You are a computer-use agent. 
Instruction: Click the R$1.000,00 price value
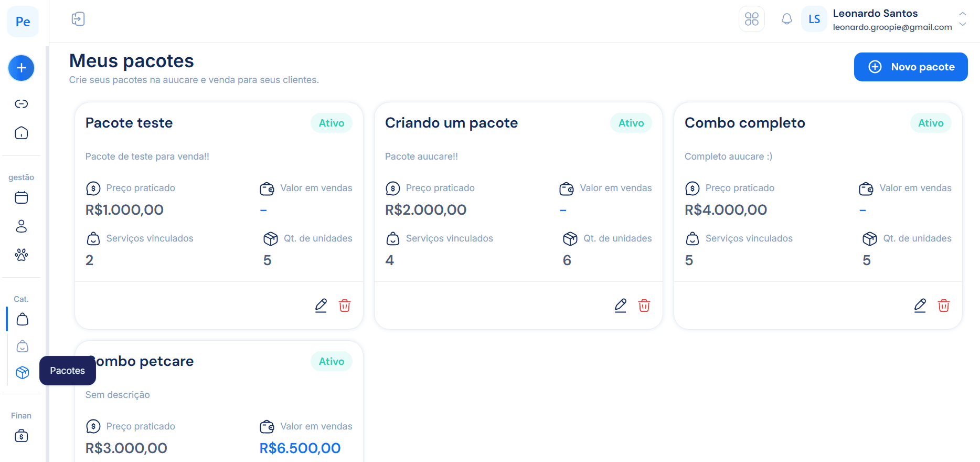tap(124, 210)
